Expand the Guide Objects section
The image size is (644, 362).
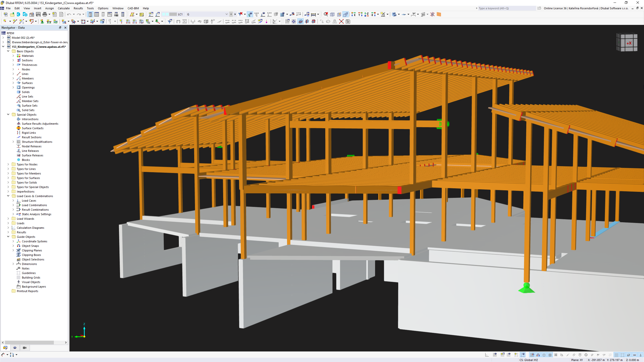8,237
